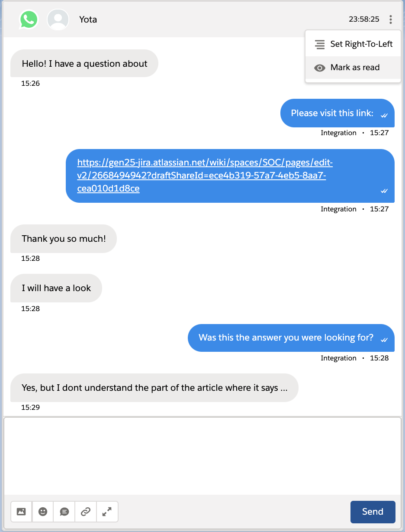This screenshot has width=405, height=532.
Task: Click the 23:58:25 timer in header
Action: [x=364, y=19]
